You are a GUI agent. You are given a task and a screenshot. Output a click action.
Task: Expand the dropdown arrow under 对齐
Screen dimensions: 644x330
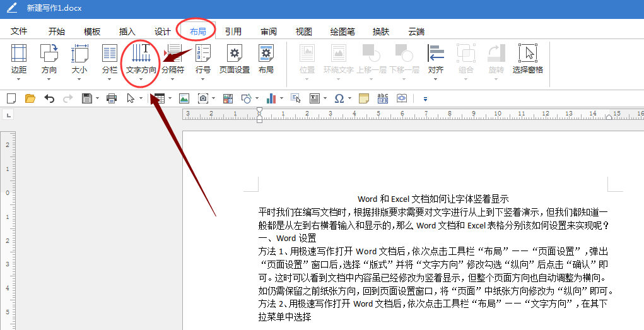tap(436, 78)
